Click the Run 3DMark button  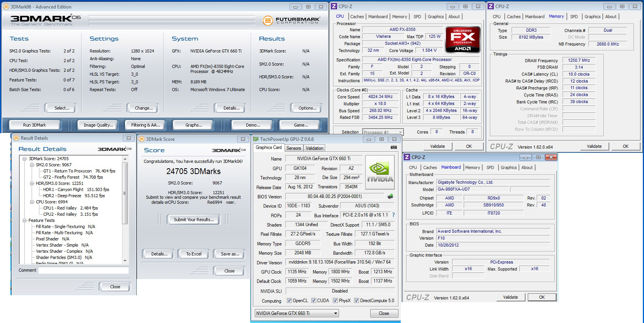point(34,125)
